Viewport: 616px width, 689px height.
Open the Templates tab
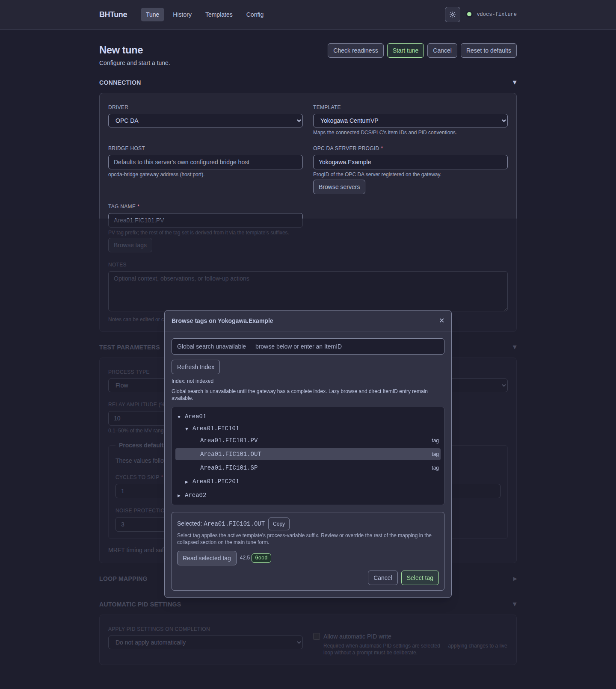click(219, 15)
